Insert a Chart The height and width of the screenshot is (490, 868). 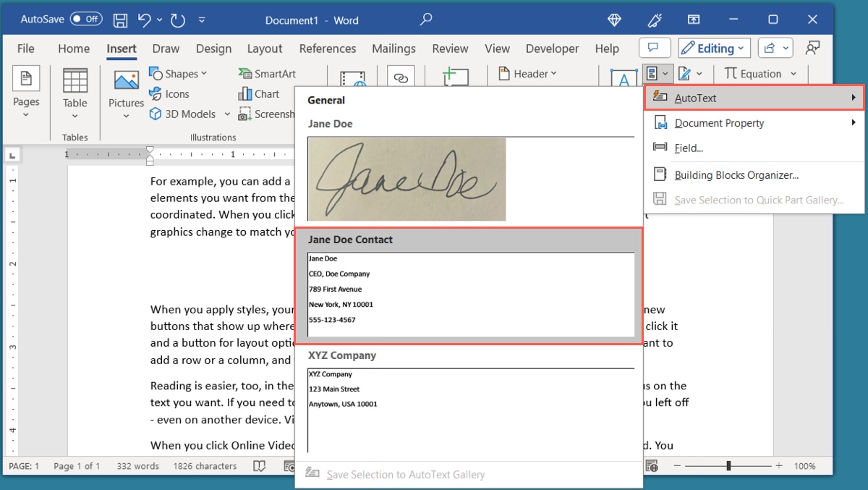coord(260,93)
